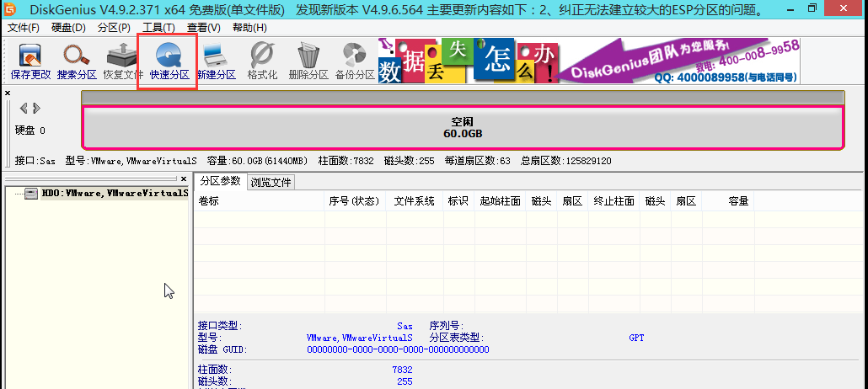Click the Volume Label (卷标) column header

tap(259, 201)
